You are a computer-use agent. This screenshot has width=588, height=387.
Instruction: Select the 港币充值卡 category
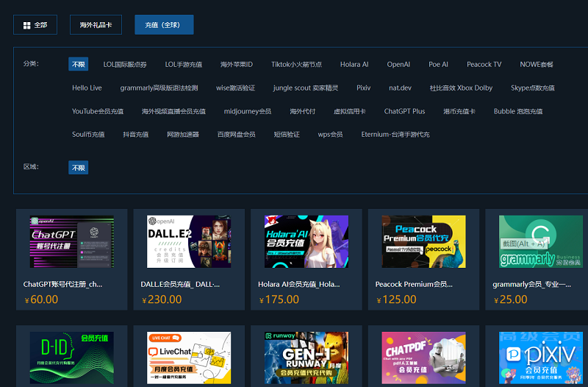459,111
